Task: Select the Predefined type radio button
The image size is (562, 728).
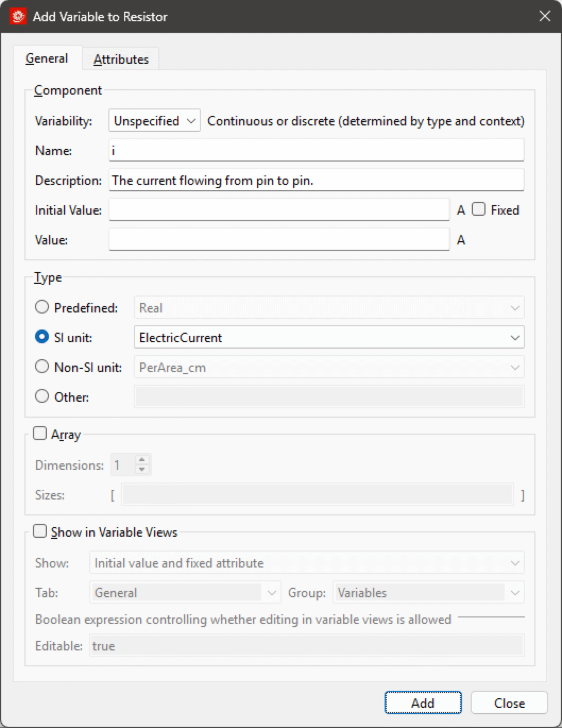Action: click(42, 307)
